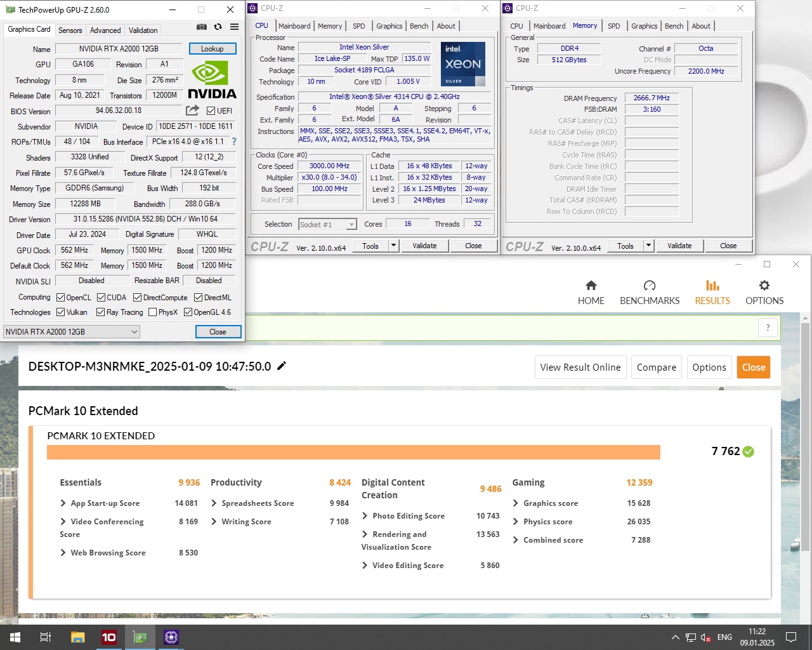Image resolution: width=812 pixels, height=650 pixels.
Task: Toggle the Ray Tracing checkbox
Action: 100,312
